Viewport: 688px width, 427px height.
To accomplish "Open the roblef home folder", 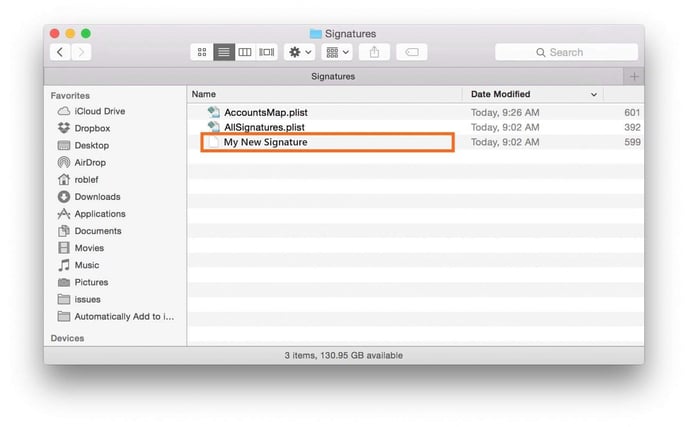I will [86, 179].
